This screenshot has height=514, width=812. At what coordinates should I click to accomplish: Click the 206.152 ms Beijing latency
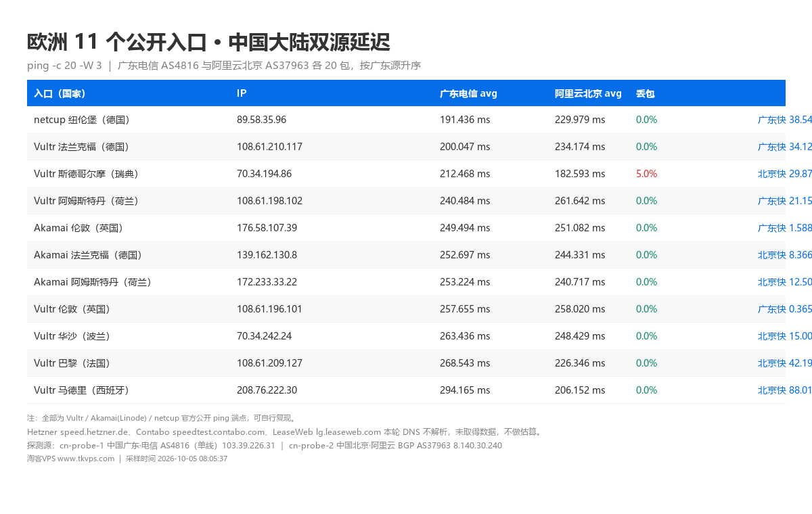(580, 390)
